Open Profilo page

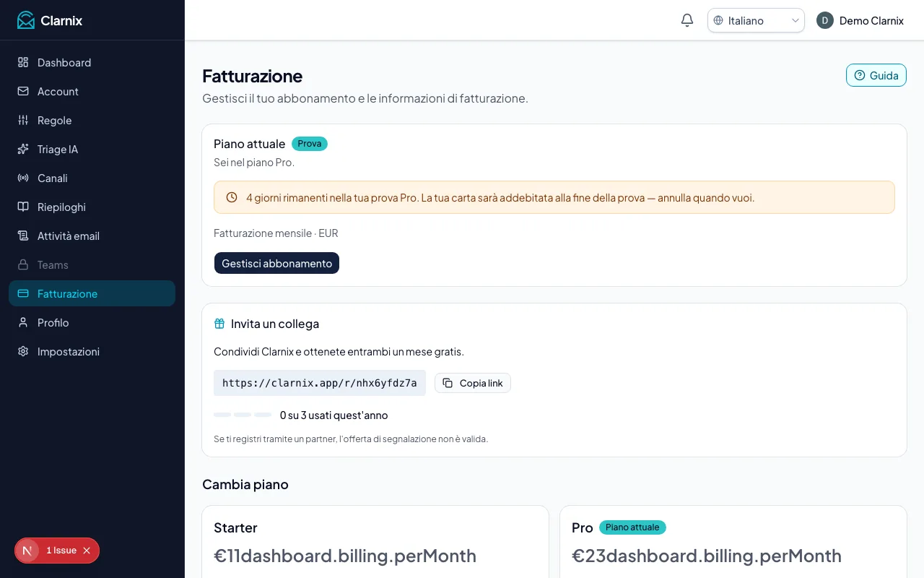(x=92, y=322)
